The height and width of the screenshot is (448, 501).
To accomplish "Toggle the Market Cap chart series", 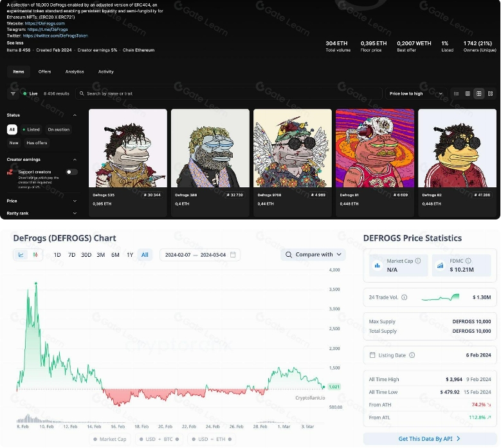I will pos(110,439).
